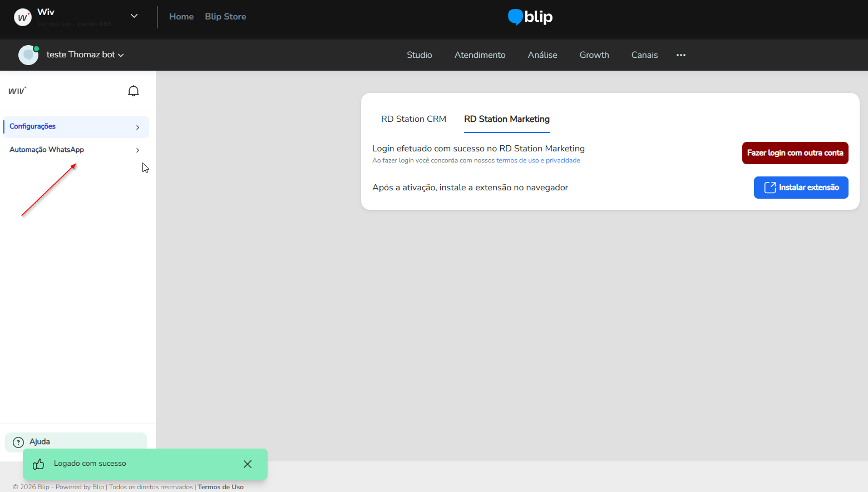Expand the teste Thomaz bot selector
The image size is (868, 492).
[x=85, y=55]
